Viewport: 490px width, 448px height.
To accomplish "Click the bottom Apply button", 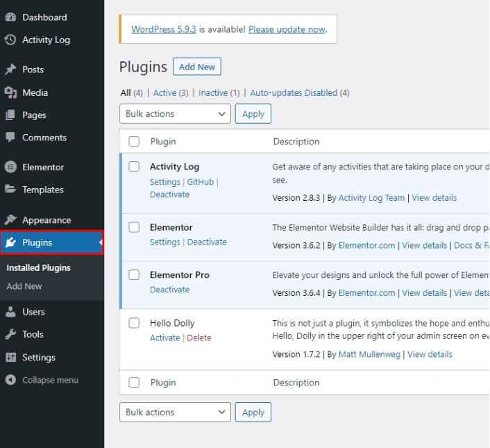I will [253, 412].
